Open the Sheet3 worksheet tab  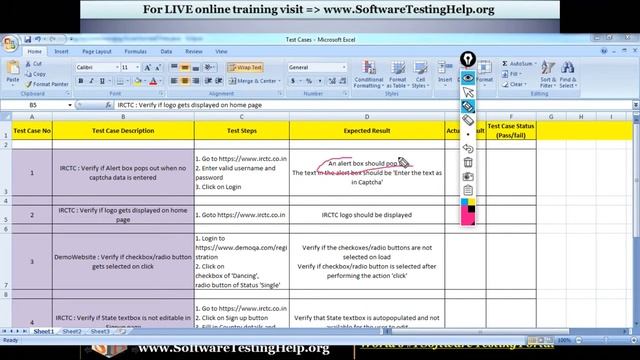[100, 331]
